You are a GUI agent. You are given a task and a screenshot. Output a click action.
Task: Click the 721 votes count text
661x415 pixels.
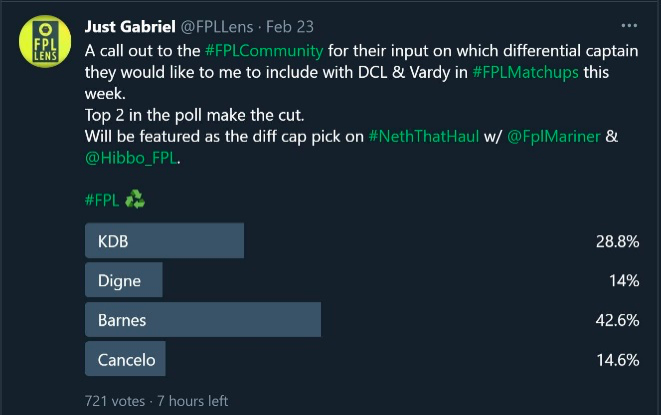point(115,401)
